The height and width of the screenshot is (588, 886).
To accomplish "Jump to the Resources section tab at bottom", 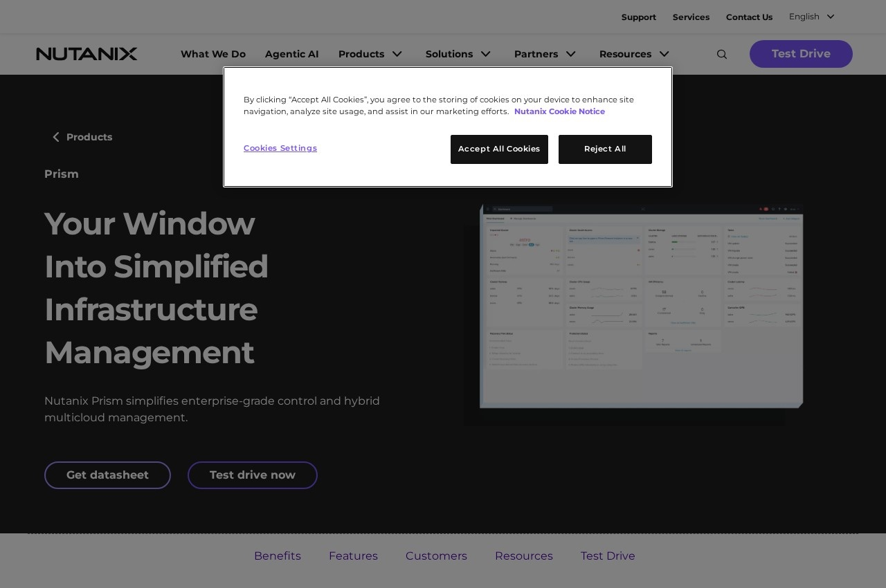I will [x=524, y=556].
